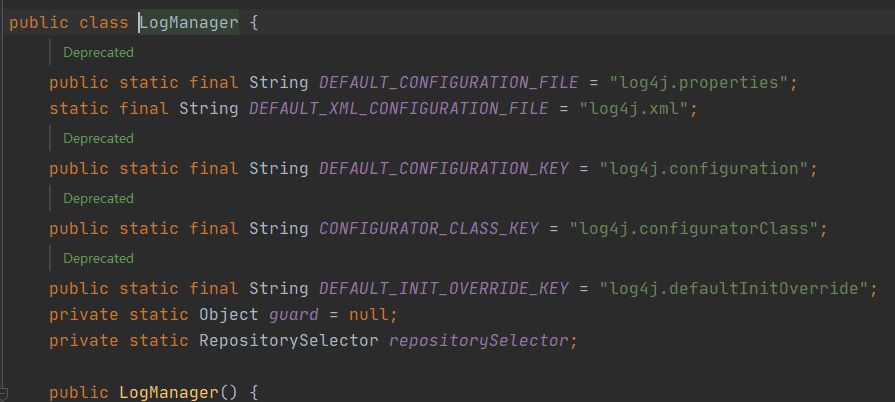Click the "log4j.configuratorClass" string
The height and width of the screenshot is (402, 895).
tap(697, 228)
